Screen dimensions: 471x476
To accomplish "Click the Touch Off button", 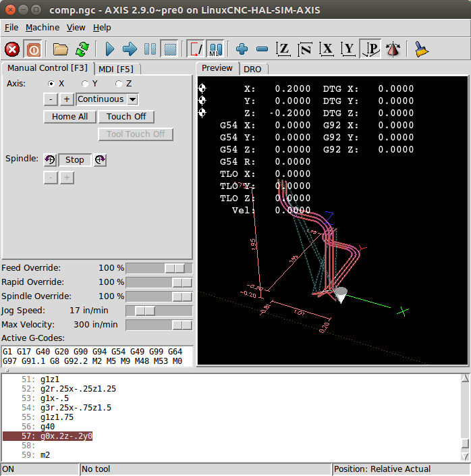I will pos(126,117).
